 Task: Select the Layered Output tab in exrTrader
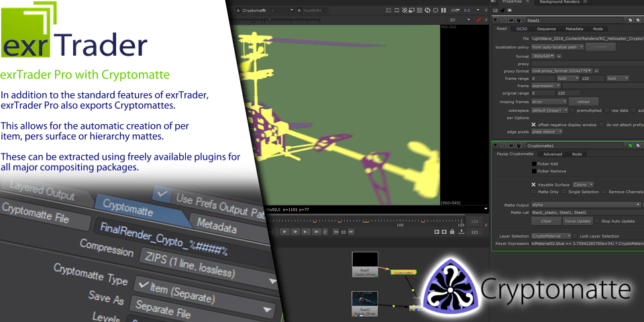(43, 191)
